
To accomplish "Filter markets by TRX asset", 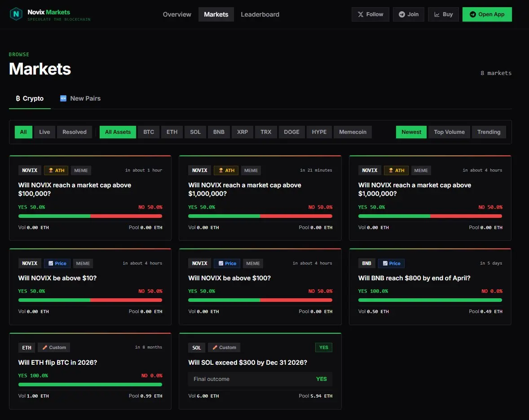I will click(x=266, y=132).
